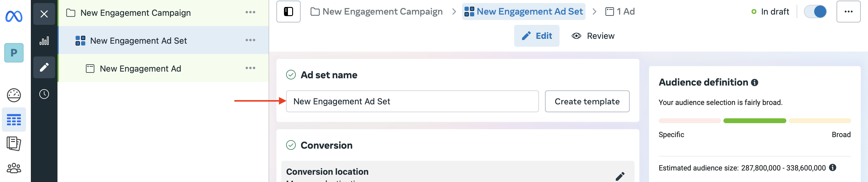The height and width of the screenshot is (182, 868).
Task: Switch to Review mode with eye icon
Action: click(x=593, y=36)
